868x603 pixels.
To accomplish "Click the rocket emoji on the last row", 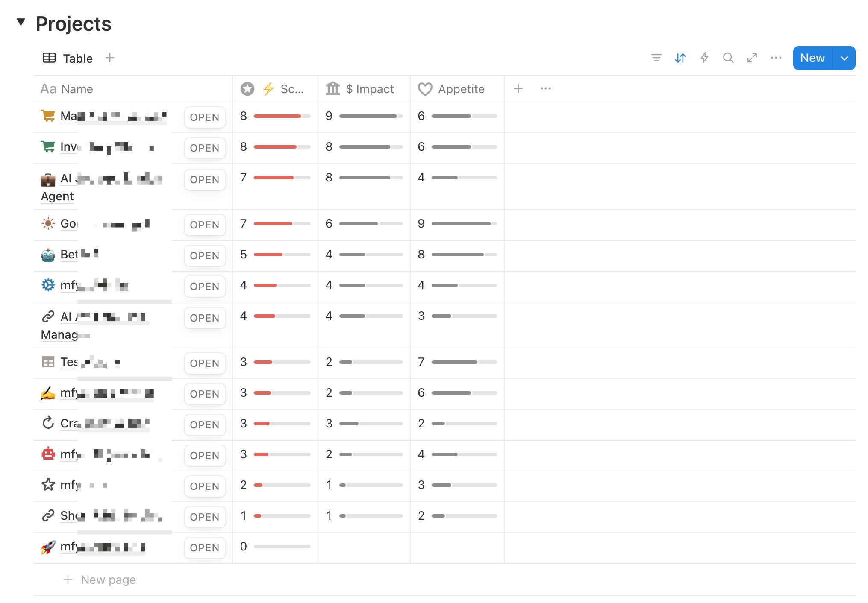I will (48, 547).
